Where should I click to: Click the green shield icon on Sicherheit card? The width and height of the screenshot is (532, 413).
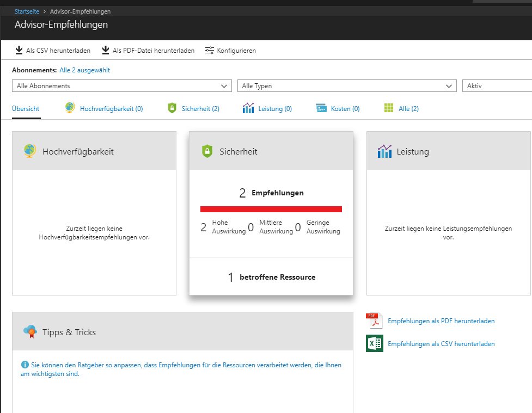(207, 152)
